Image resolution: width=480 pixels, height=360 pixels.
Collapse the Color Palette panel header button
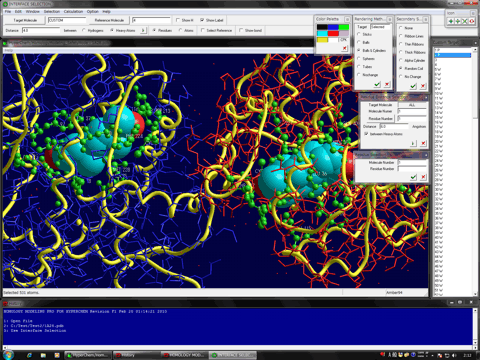347,19
